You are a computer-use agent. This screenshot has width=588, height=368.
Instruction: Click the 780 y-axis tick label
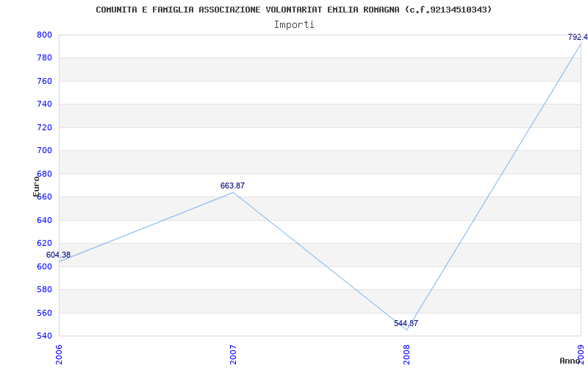(43, 58)
